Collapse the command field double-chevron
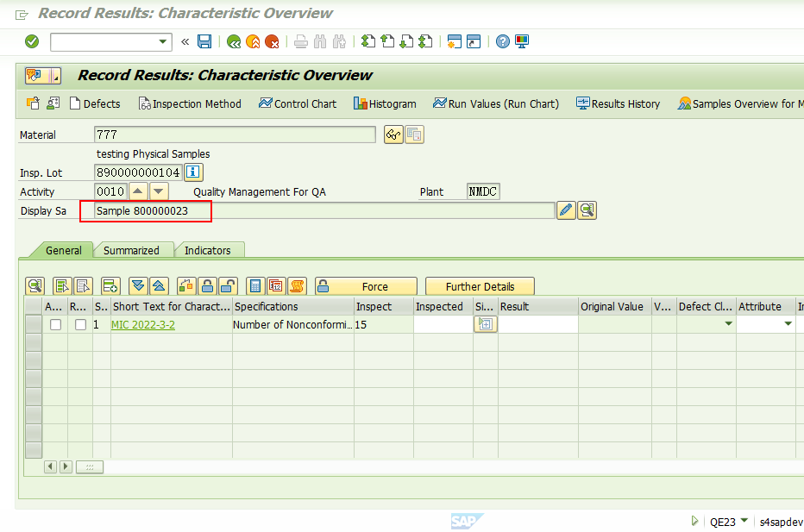Image resolution: width=804 pixels, height=532 pixels. pos(185,41)
